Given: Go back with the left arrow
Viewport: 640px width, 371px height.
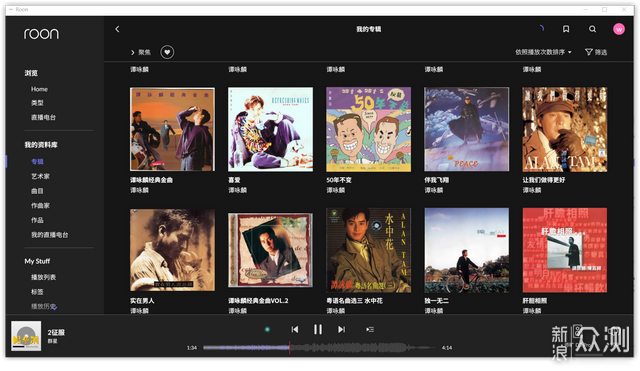Looking at the screenshot, I should (118, 29).
